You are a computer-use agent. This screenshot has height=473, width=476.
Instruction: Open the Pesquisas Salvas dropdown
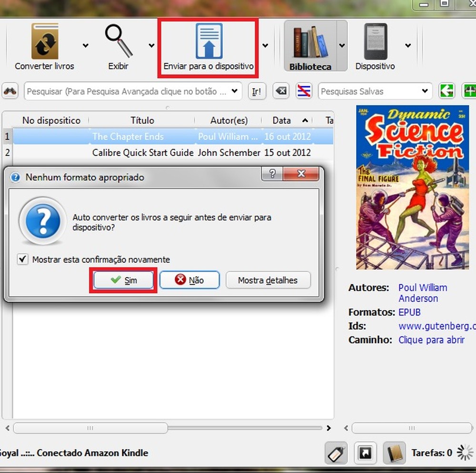(375, 91)
